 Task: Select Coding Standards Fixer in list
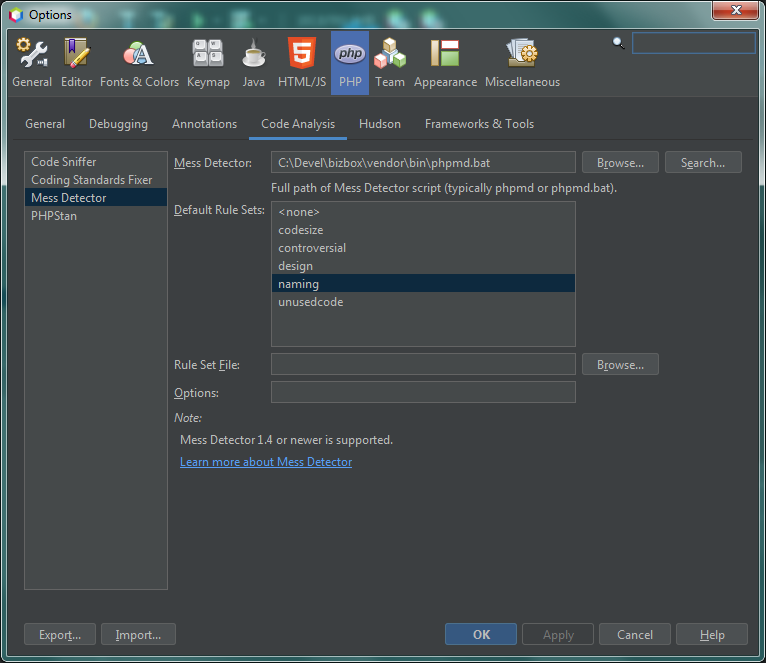pos(96,180)
